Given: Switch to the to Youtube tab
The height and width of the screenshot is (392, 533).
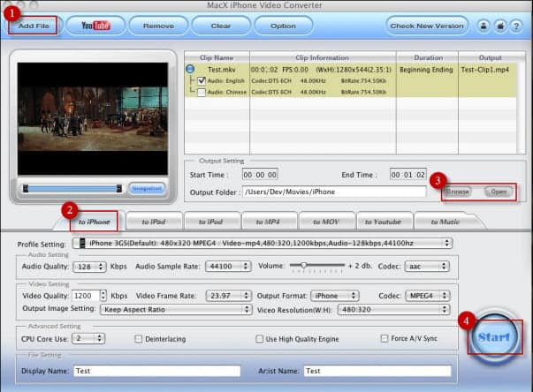Looking at the screenshot, I should (x=383, y=222).
